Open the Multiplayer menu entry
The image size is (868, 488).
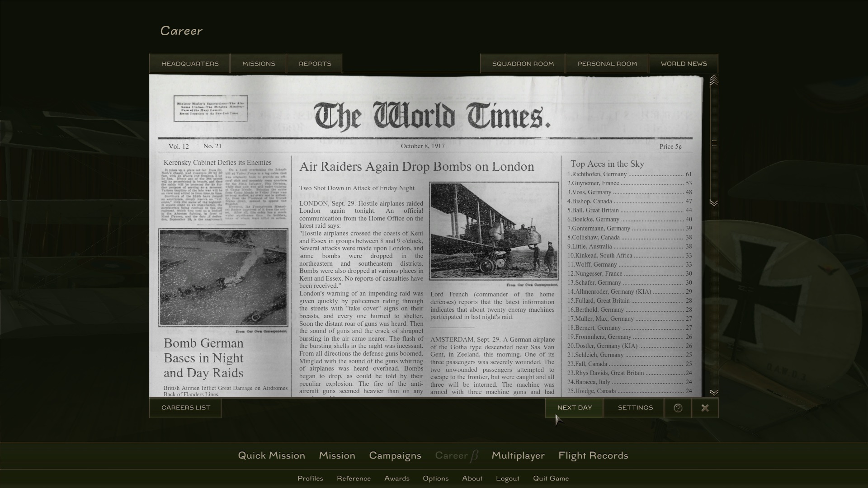tap(518, 455)
